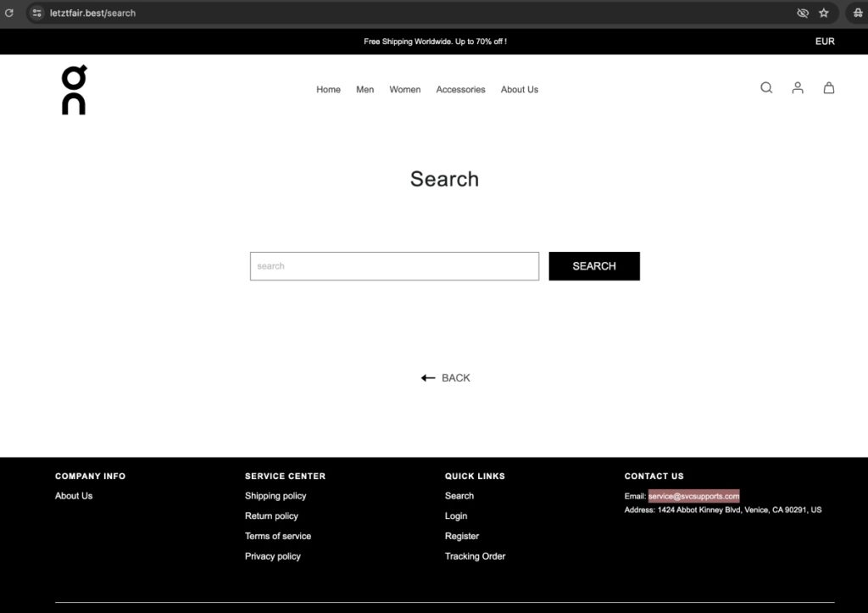Open the shopping bag cart icon
The height and width of the screenshot is (613, 868).
[x=829, y=88]
